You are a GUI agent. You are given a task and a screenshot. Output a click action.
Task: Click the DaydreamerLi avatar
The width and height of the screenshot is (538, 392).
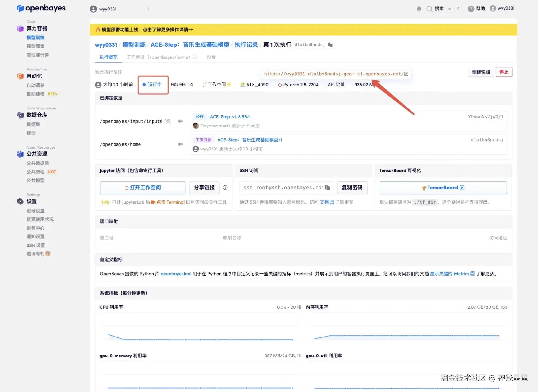[x=196, y=126]
